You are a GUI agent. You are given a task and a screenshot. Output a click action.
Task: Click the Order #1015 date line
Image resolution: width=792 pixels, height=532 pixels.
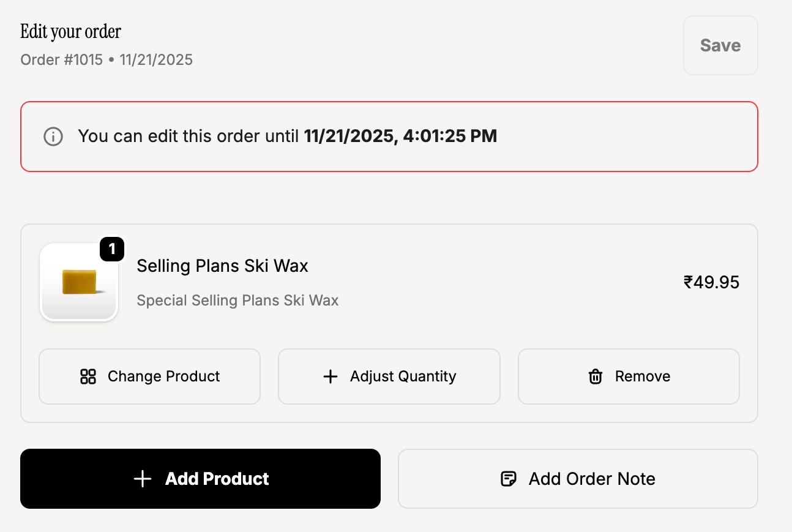click(x=106, y=60)
